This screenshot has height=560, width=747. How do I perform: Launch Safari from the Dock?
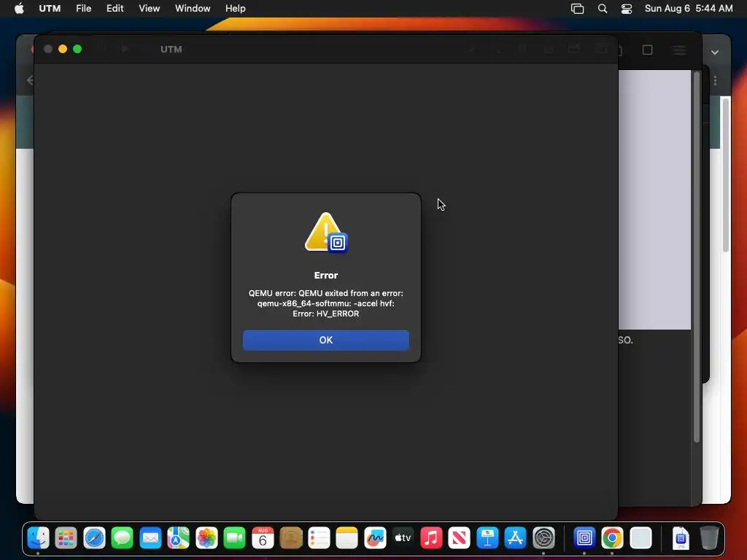click(94, 538)
